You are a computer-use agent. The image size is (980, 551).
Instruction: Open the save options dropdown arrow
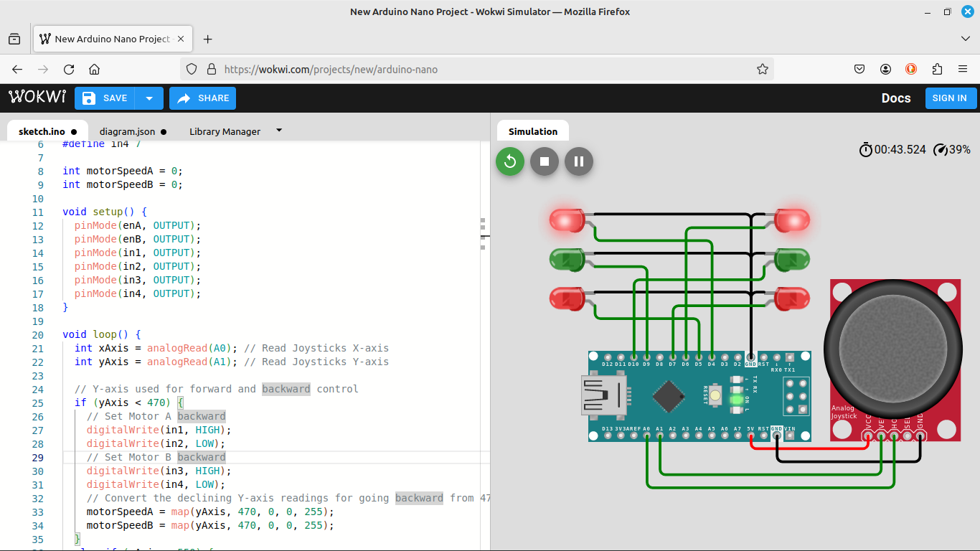click(x=149, y=98)
